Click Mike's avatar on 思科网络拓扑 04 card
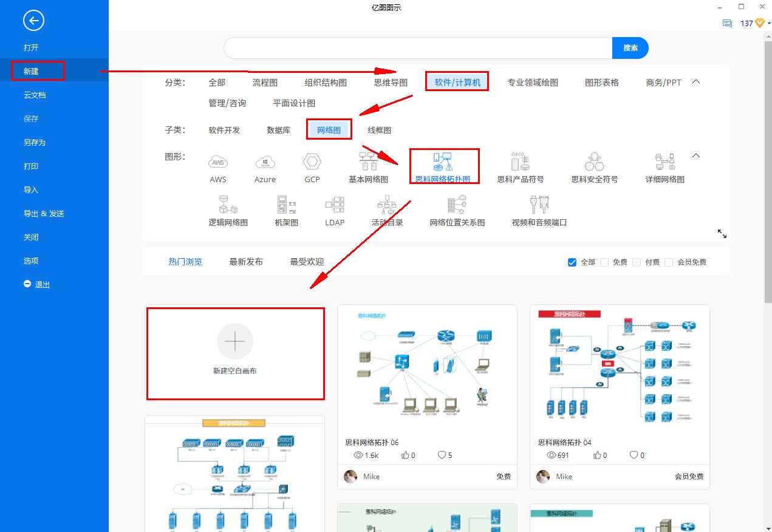Image resolution: width=772 pixels, height=532 pixels. tap(543, 477)
